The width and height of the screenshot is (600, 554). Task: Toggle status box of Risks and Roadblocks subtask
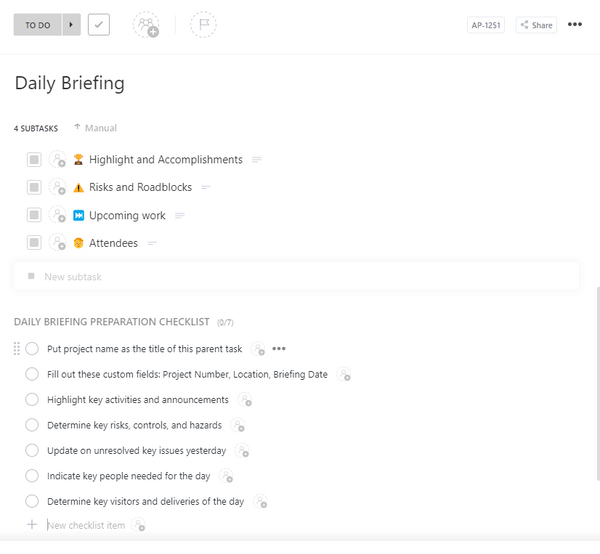pyautogui.click(x=34, y=187)
